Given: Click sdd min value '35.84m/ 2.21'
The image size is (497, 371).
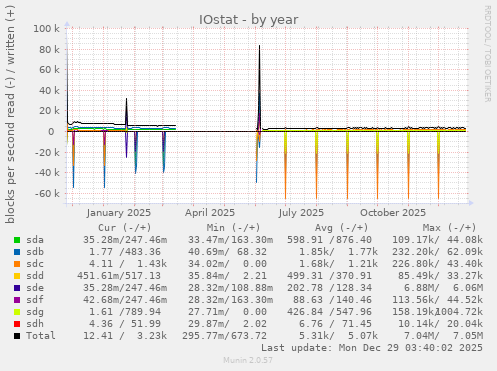Looking at the screenshot, I should pos(227,276).
